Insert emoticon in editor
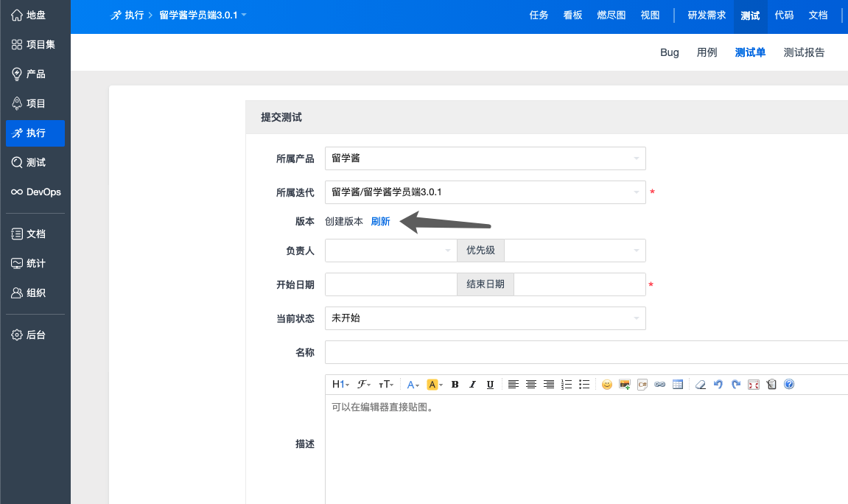Viewport: 848px width, 504px height. [x=607, y=385]
